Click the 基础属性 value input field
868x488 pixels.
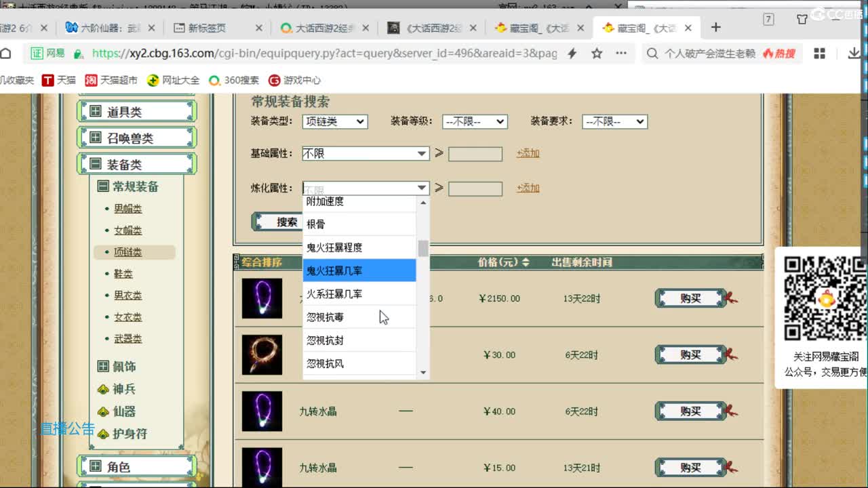(475, 154)
